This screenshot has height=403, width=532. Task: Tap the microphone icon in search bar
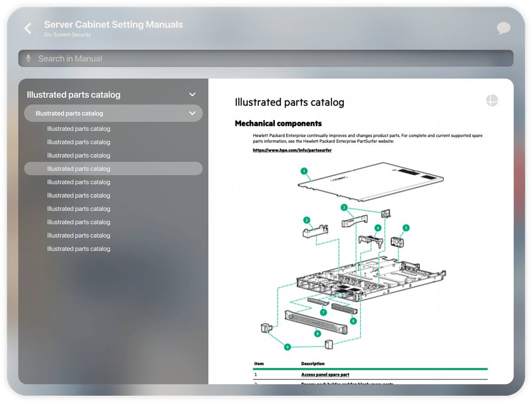(x=28, y=59)
